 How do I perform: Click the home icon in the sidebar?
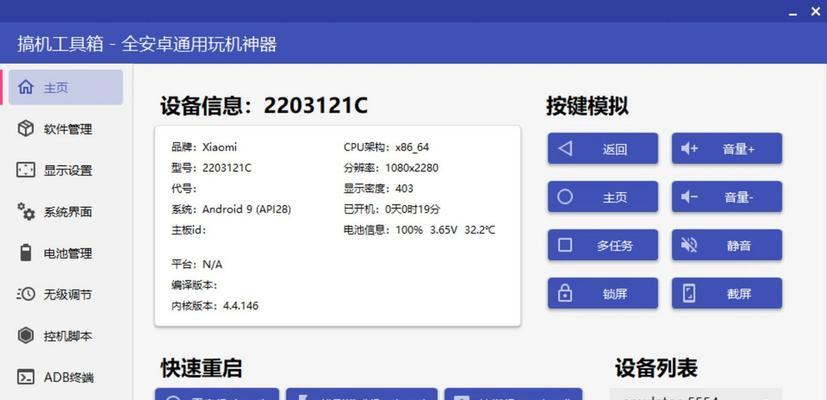(x=26, y=87)
